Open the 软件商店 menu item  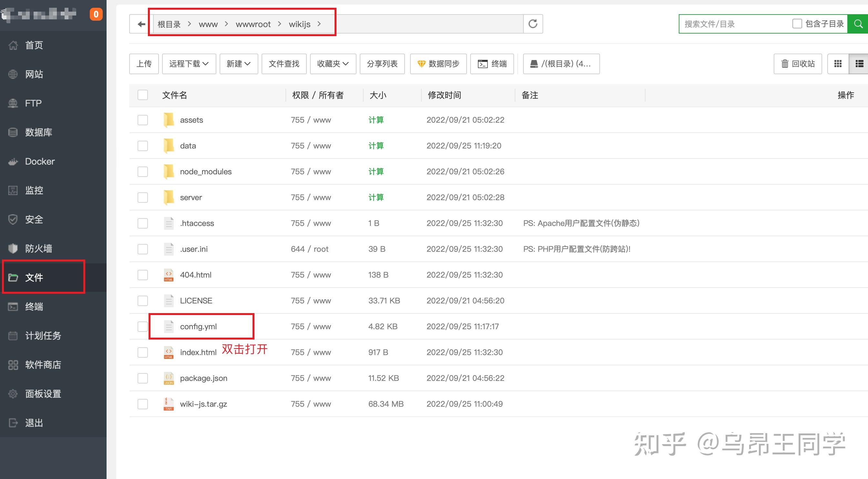pos(43,365)
